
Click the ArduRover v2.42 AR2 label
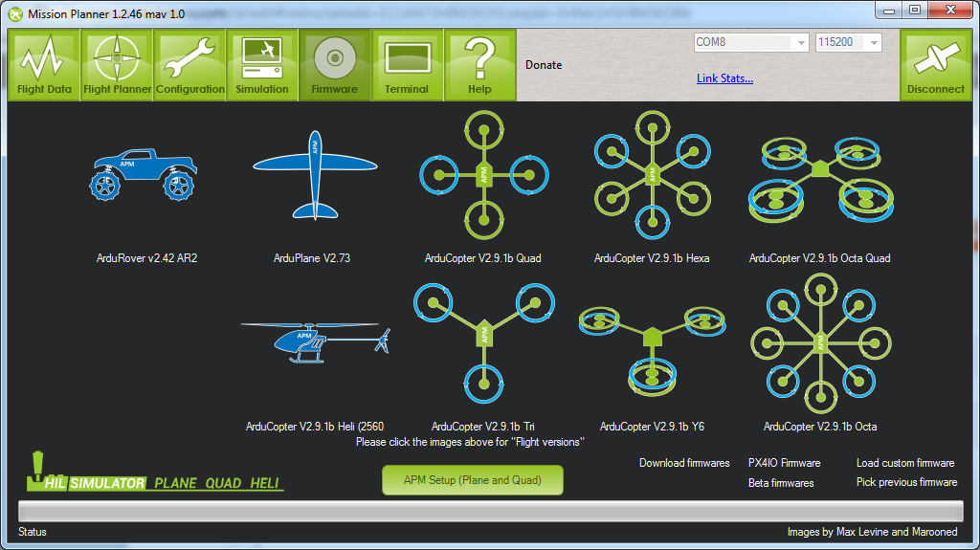[x=146, y=258]
